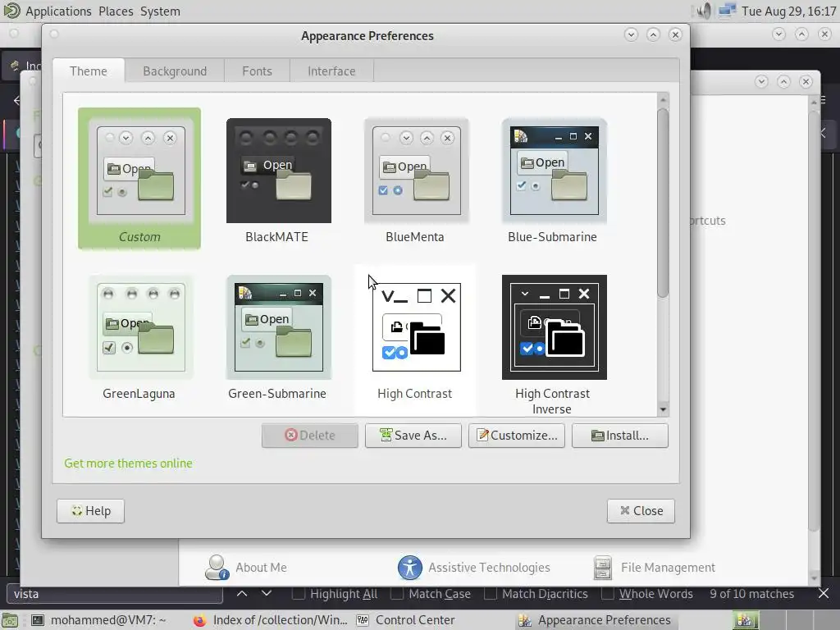Click the vista search input field
840x630 pixels.
coord(115,594)
